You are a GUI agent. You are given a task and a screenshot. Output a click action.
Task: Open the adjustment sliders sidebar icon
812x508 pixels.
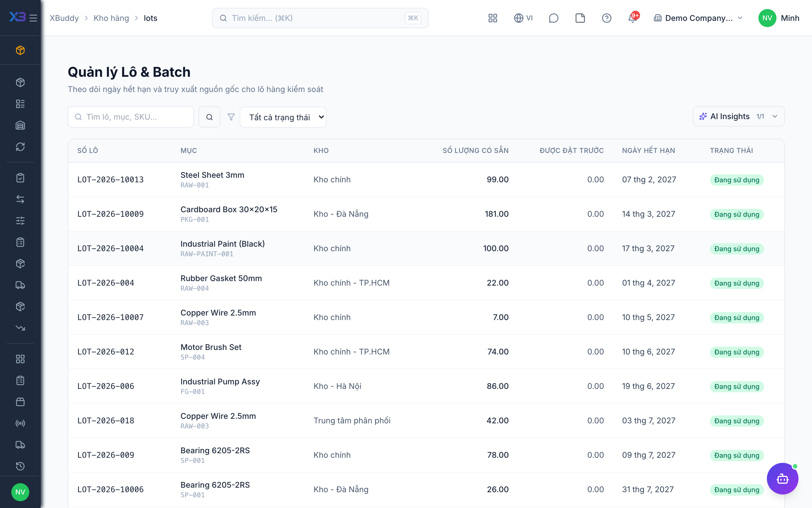tap(20, 221)
